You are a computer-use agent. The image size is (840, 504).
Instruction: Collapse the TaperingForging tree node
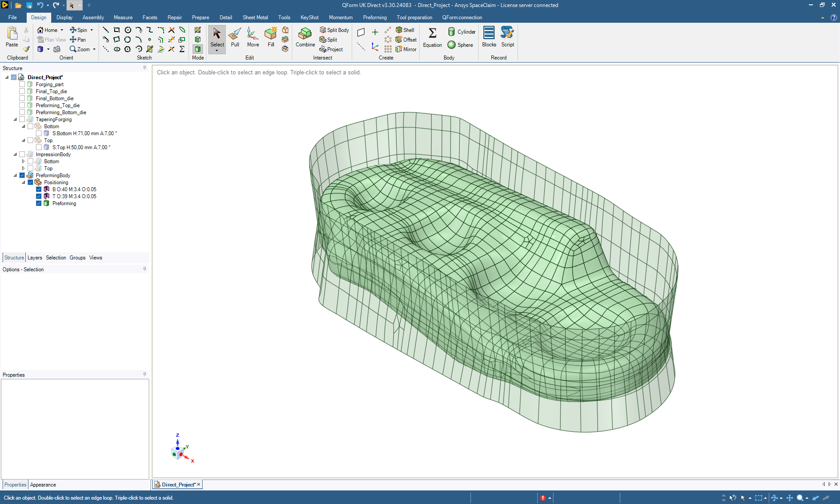point(15,119)
